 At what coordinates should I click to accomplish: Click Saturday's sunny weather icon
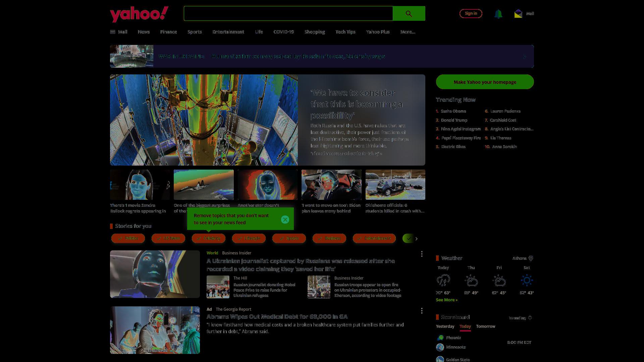527,280
